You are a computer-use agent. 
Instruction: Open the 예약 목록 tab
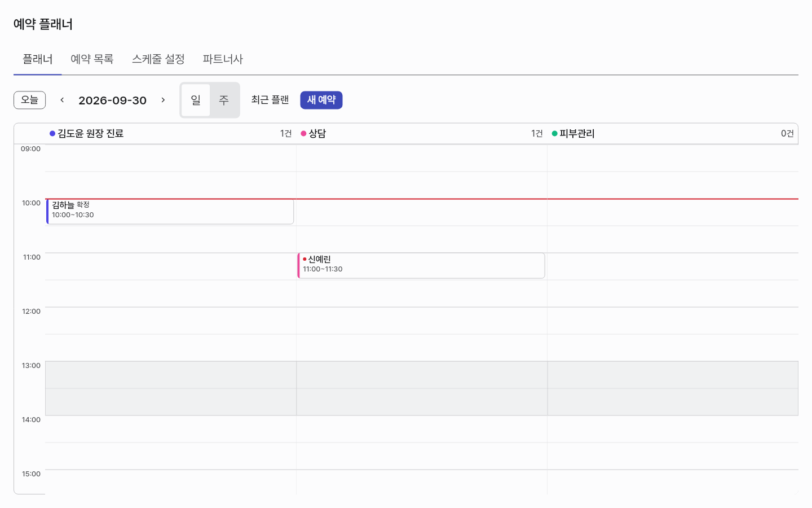tap(92, 59)
